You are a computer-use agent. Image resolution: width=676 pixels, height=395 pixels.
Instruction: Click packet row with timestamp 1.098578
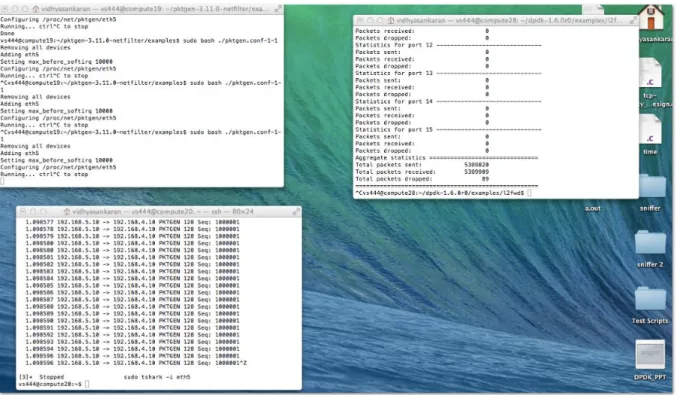[x=132, y=229]
